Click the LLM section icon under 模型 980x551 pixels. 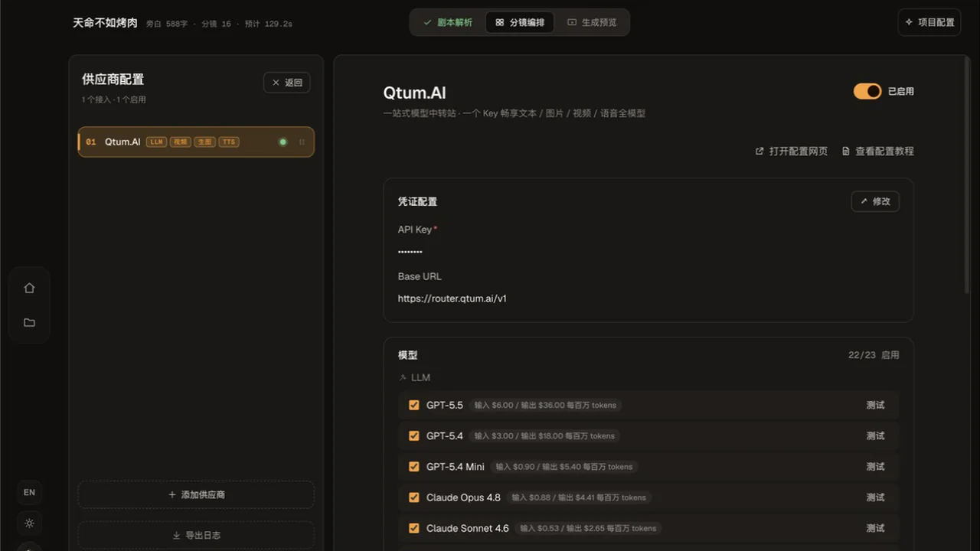[x=403, y=377]
